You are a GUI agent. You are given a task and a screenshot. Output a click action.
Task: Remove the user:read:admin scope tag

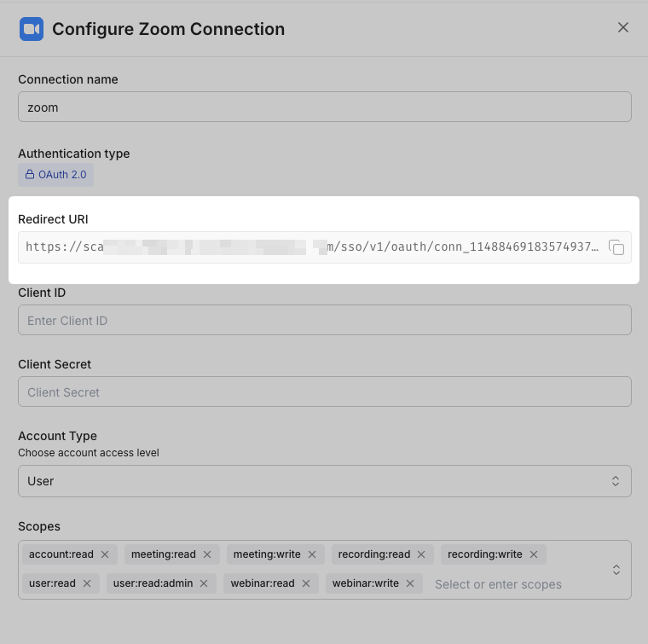(x=204, y=583)
